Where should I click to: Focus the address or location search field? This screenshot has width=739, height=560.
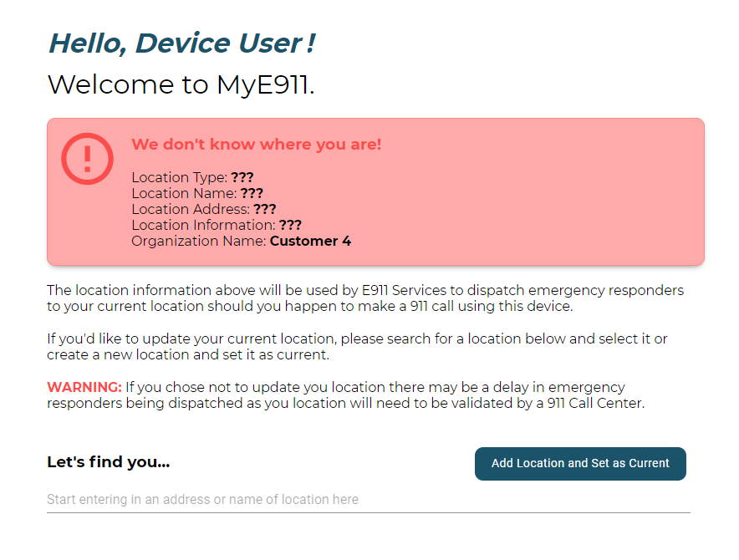click(x=369, y=499)
